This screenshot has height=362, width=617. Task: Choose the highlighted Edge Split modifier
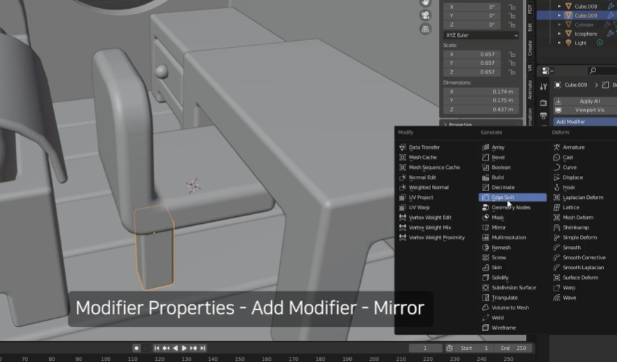click(512, 198)
